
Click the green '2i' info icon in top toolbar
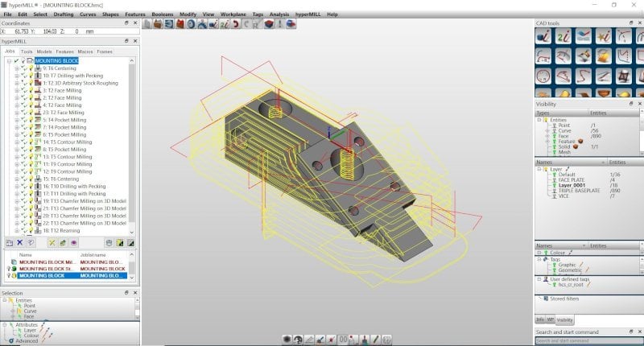pos(225,24)
